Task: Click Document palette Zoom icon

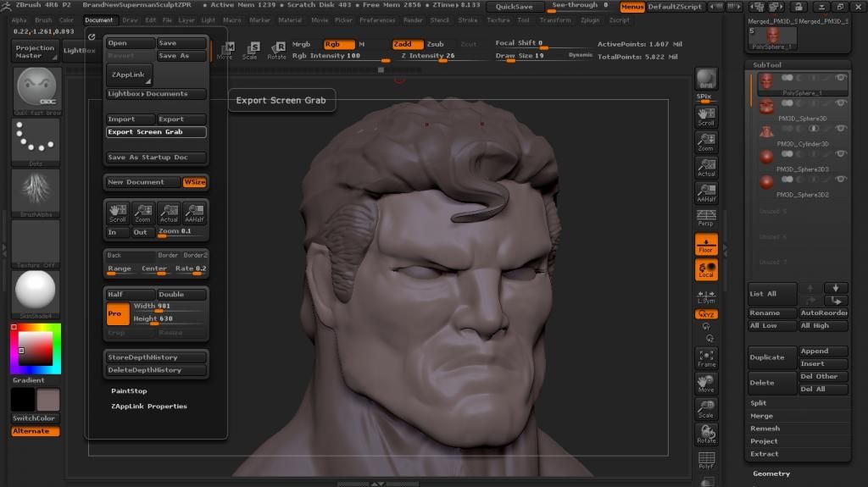Action: (142, 213)
